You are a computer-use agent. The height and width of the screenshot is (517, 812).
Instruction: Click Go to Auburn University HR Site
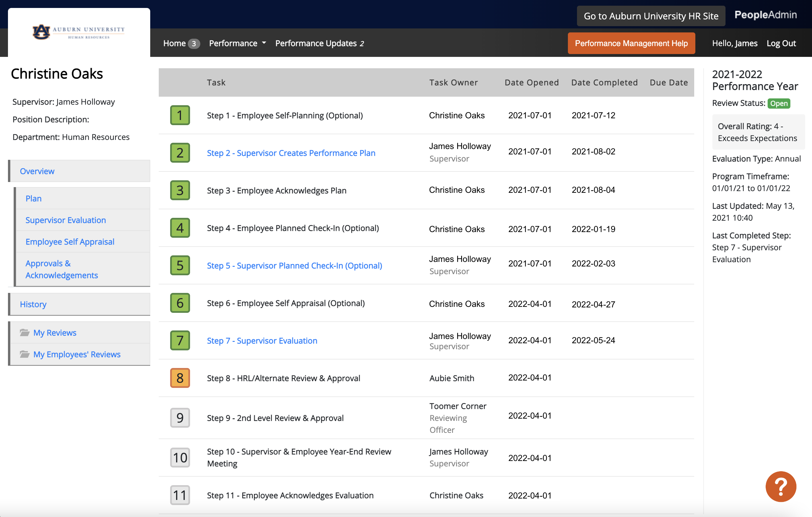coord(651,16)
